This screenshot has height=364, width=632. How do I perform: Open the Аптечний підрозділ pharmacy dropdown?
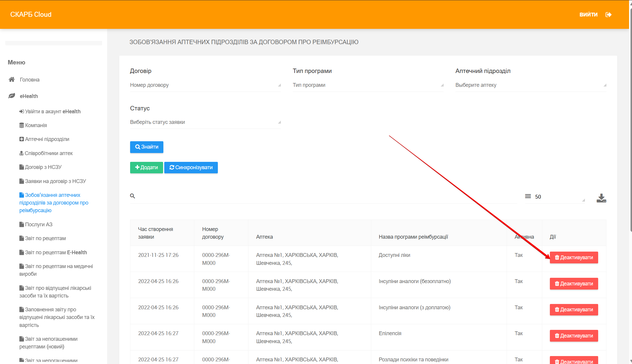coord(530,85)
